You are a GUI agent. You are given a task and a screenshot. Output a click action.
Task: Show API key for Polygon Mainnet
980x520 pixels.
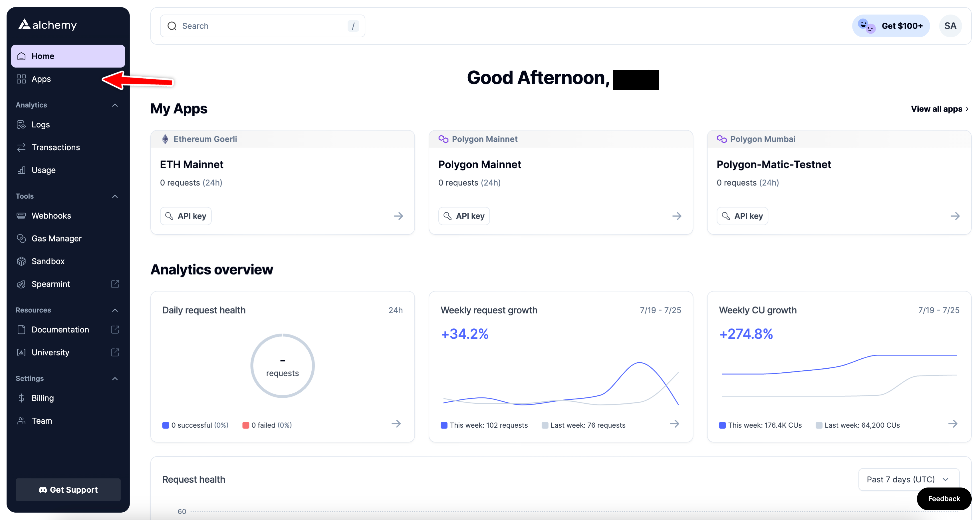coord(464,216)
